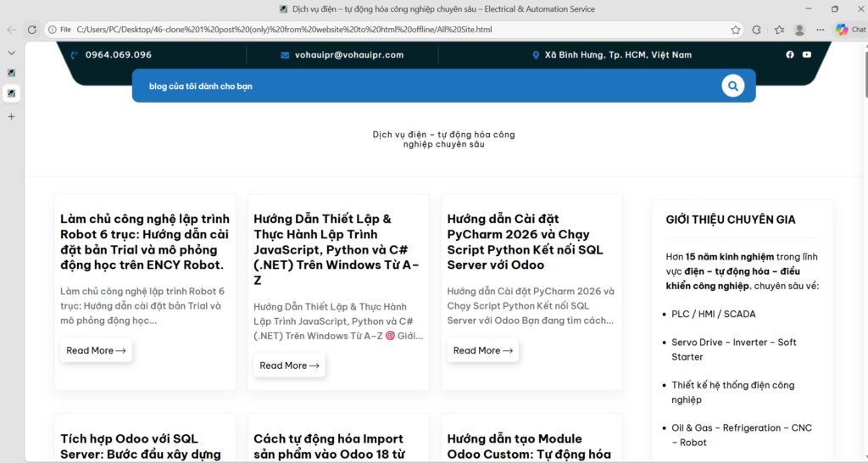Click the browser profile avatar icon

click(799, 30)
